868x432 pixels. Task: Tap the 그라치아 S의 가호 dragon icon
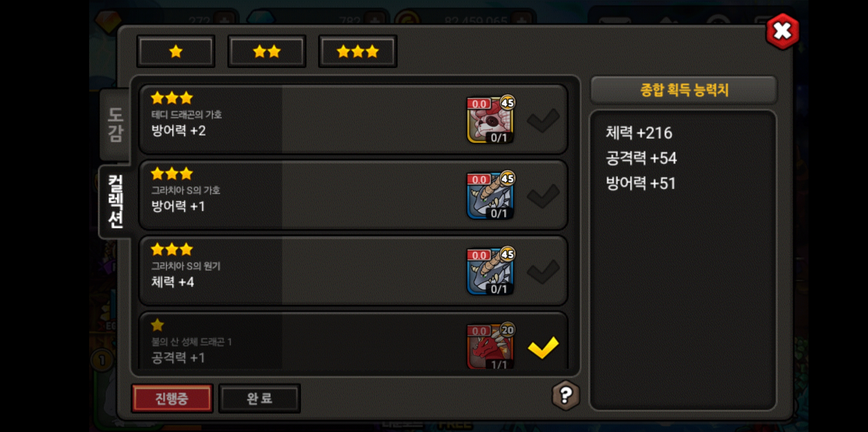pyautogui.click(x=490, y=196)
